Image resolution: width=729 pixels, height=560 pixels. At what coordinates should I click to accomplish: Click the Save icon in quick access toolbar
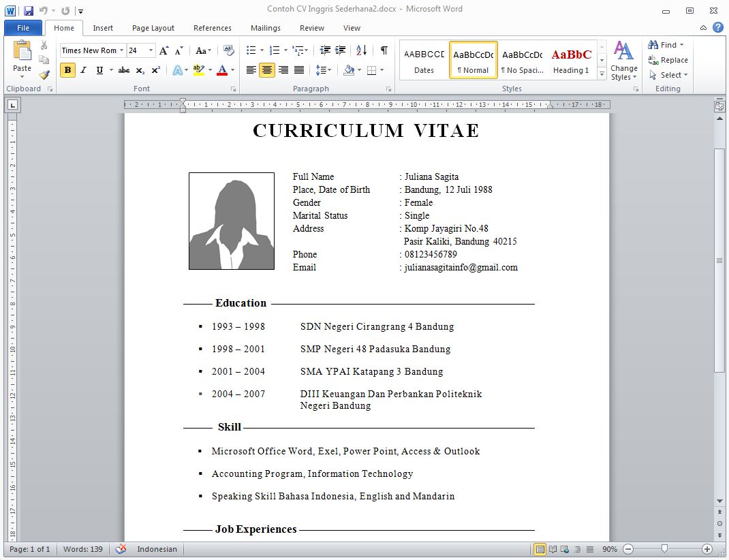coord(29,11)
